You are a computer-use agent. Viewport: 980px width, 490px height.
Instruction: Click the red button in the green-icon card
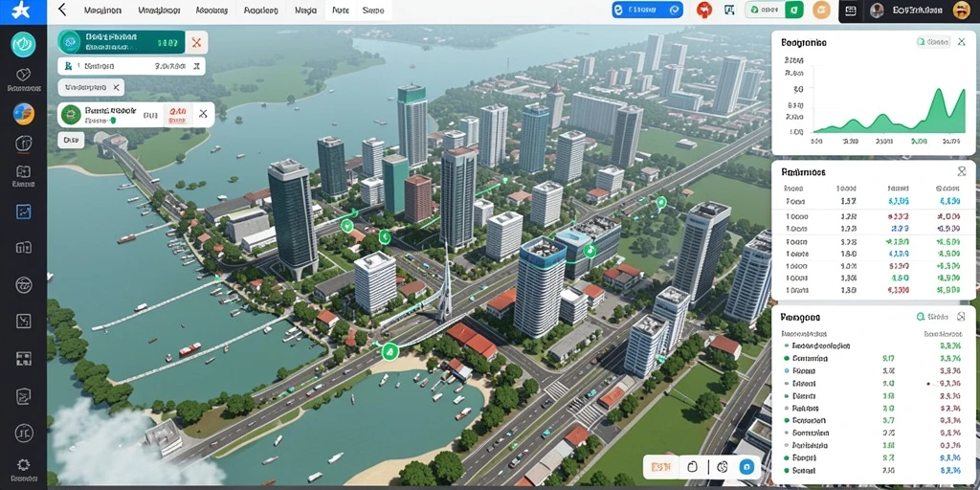click(177, 115)
